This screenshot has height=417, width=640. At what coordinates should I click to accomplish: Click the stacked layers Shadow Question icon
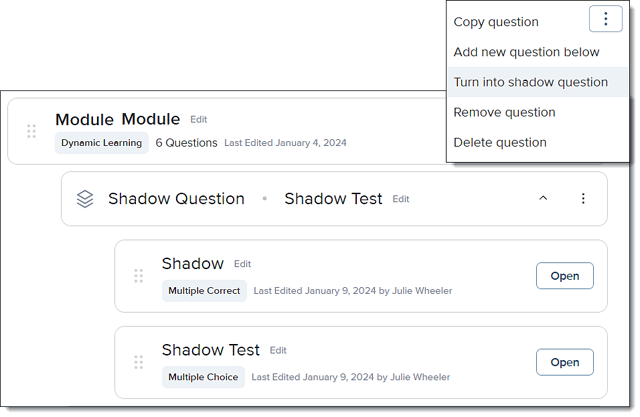click(85, 199)
